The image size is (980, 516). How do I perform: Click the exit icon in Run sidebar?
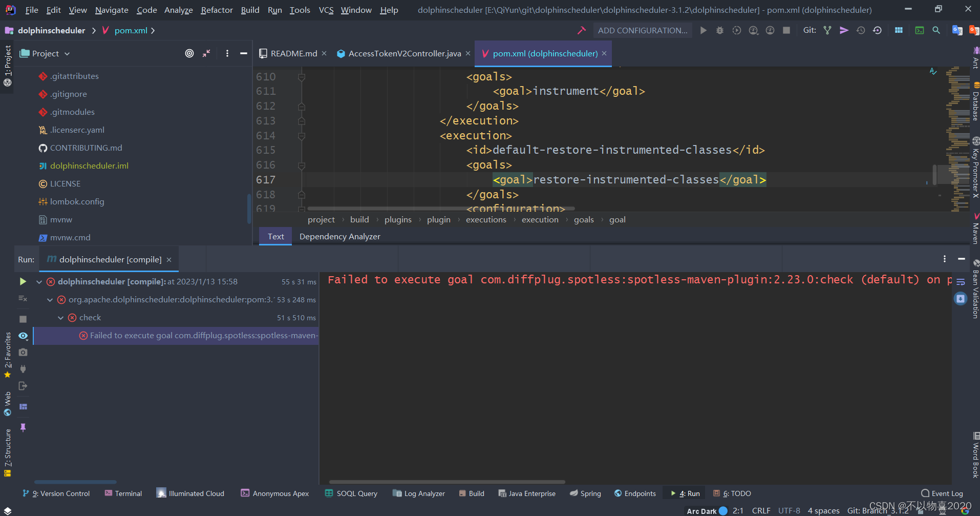23,386
